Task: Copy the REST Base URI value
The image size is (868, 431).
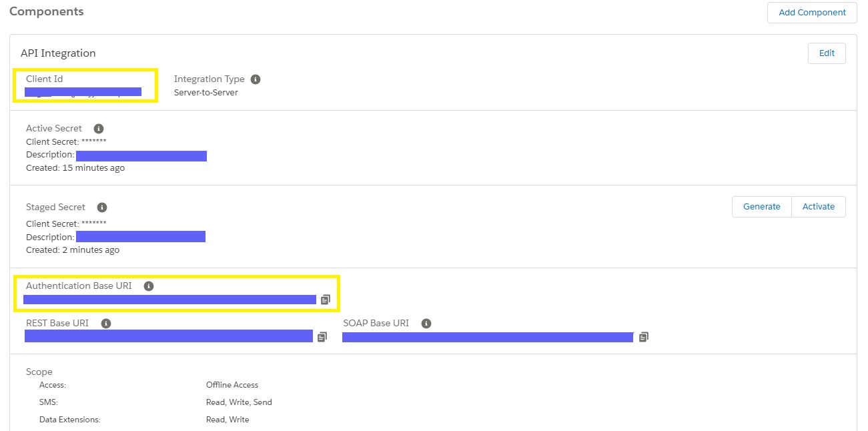Action: click(x=322, y=337)
